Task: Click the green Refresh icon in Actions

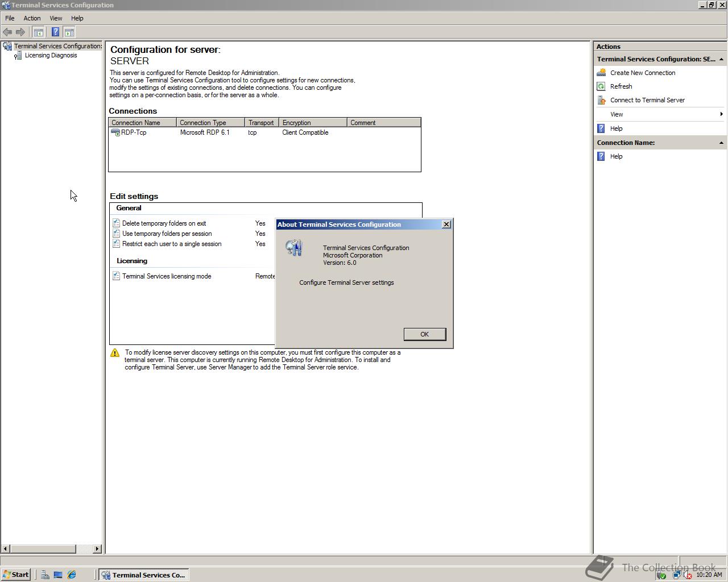Action: coord(601,86)
